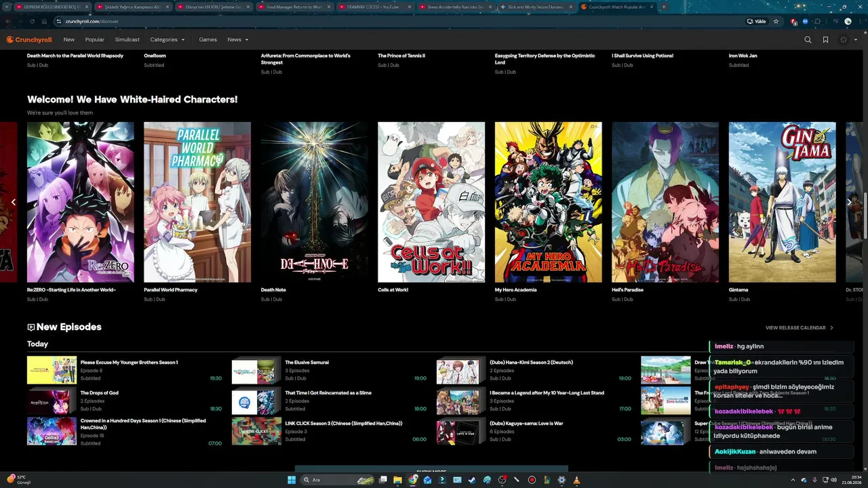Open the New menu item
Image resolution: width=868 pixels, height=488 pixels.
point(69,40)
